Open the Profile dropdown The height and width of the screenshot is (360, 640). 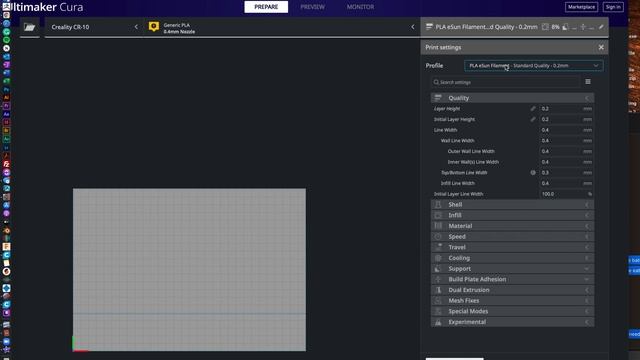tap(533, 65)
